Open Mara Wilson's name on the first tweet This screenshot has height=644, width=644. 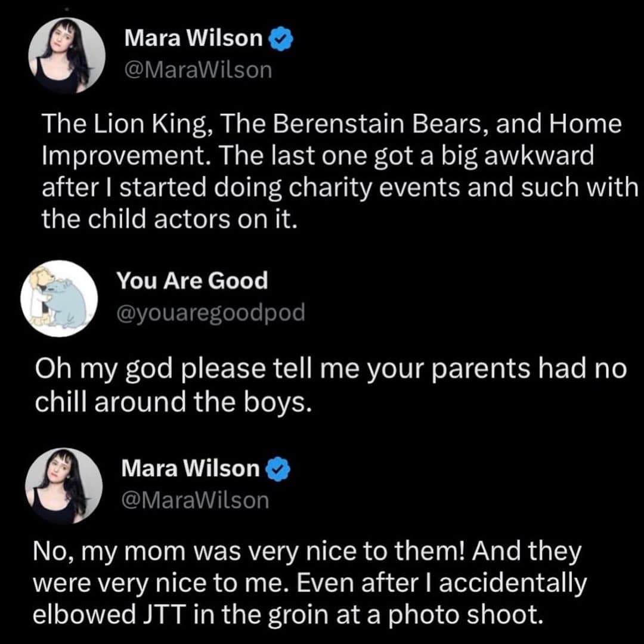coord(193,39)
